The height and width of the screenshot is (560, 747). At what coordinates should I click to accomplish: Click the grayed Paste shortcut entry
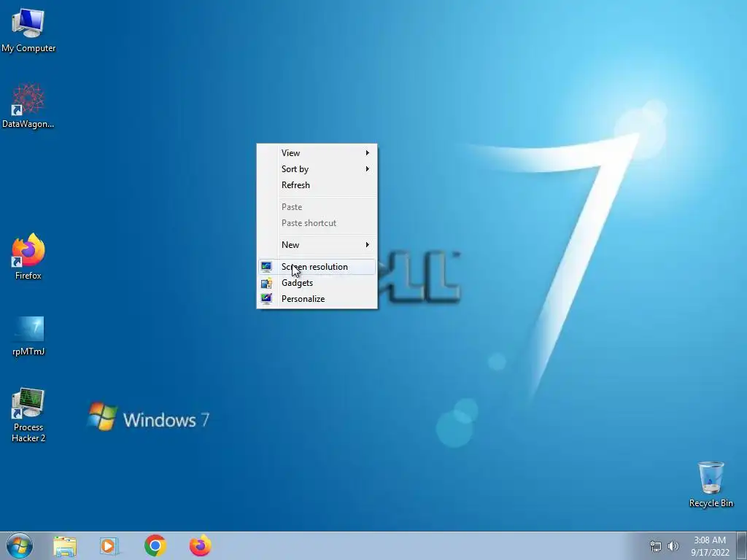point(317,223)
